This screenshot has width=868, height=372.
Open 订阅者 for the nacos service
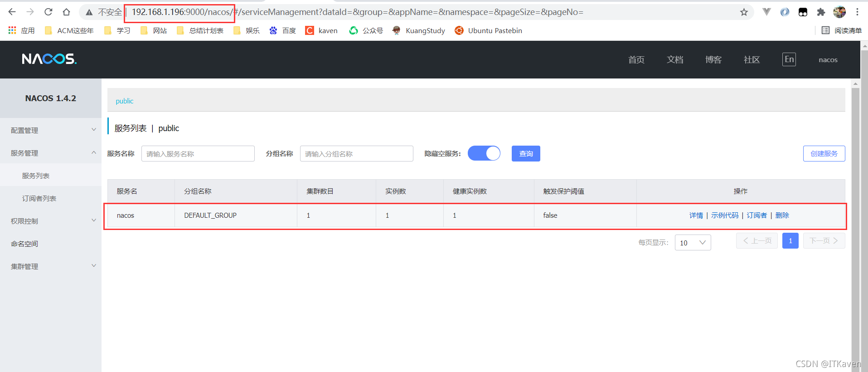(x=757, y=215)
